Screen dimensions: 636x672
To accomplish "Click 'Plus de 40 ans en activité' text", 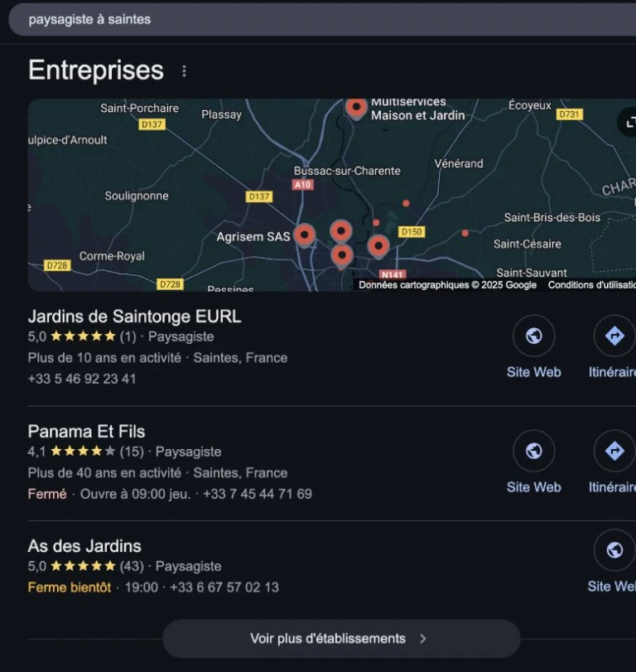I will pos(104,472).
